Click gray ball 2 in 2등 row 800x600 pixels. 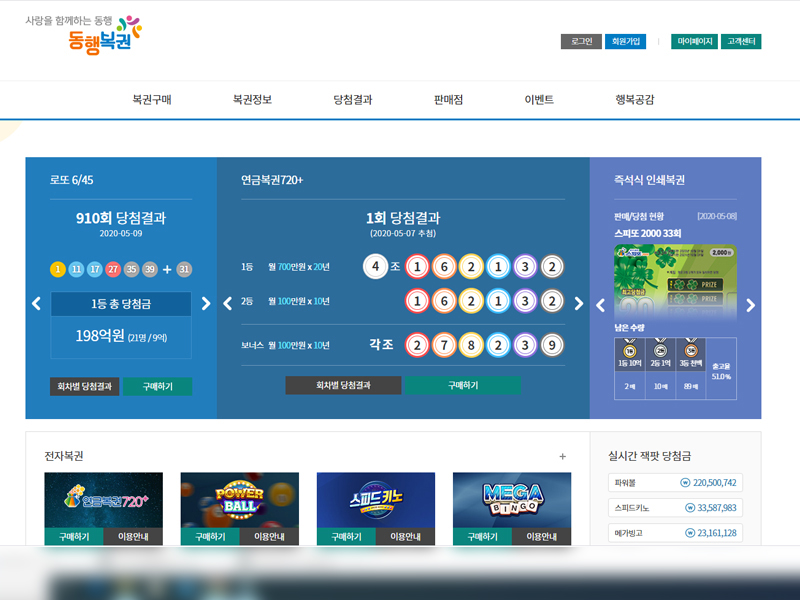pyautogui.click(x=552, y=301)
